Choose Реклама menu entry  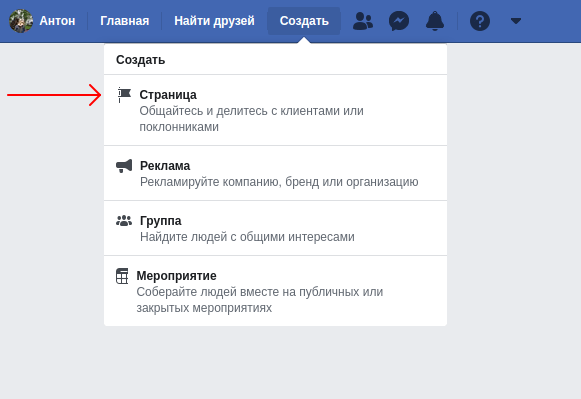point(275,173)
